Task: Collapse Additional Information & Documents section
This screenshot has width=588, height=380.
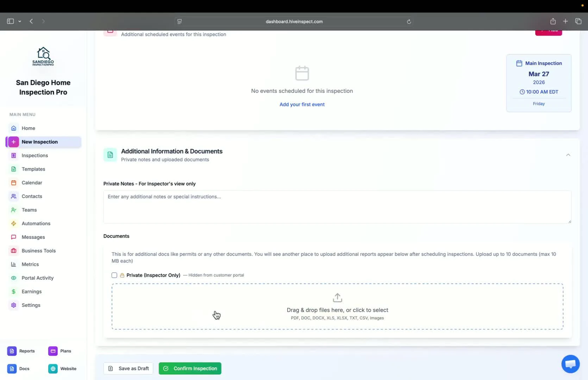Action: [568, 155]
